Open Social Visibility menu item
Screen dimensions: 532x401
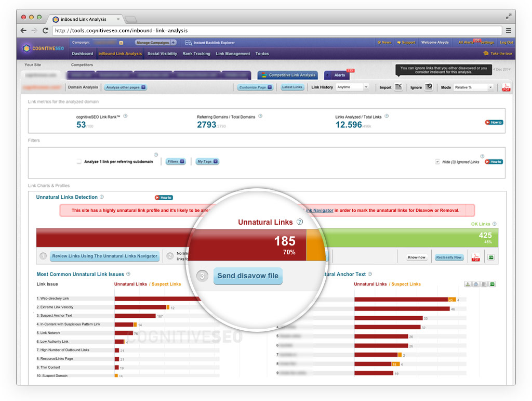162,54
